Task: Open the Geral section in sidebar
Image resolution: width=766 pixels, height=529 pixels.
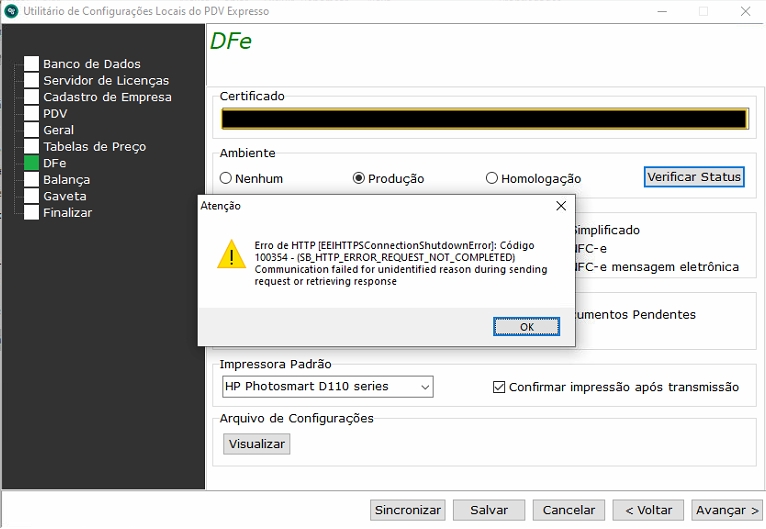Action: tap(59, 130)
